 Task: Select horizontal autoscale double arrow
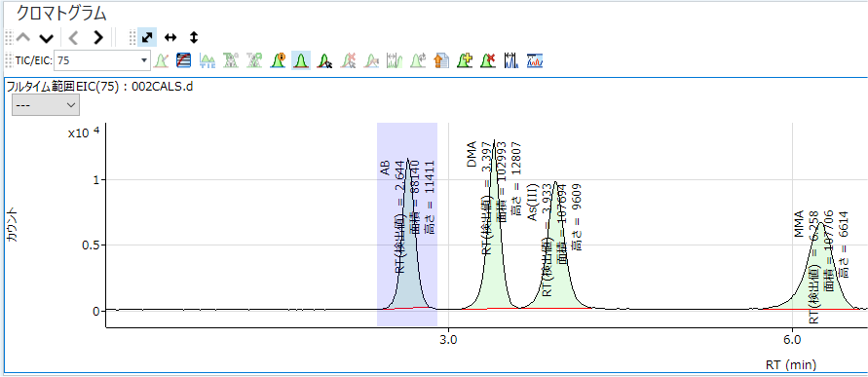(170, 38)
